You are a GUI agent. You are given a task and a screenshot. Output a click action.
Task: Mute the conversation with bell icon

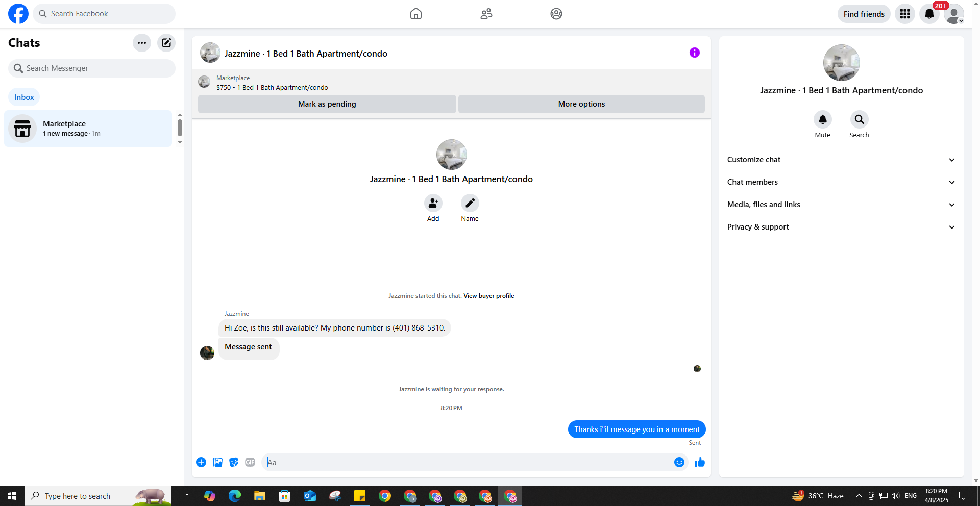tap(822, 119)
